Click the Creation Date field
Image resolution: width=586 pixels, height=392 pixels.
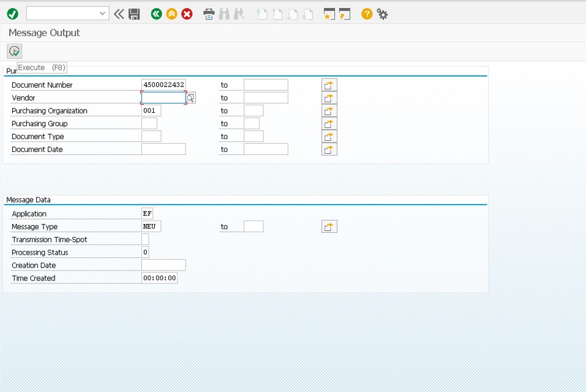pyautogui.click(x=163, y=265)
